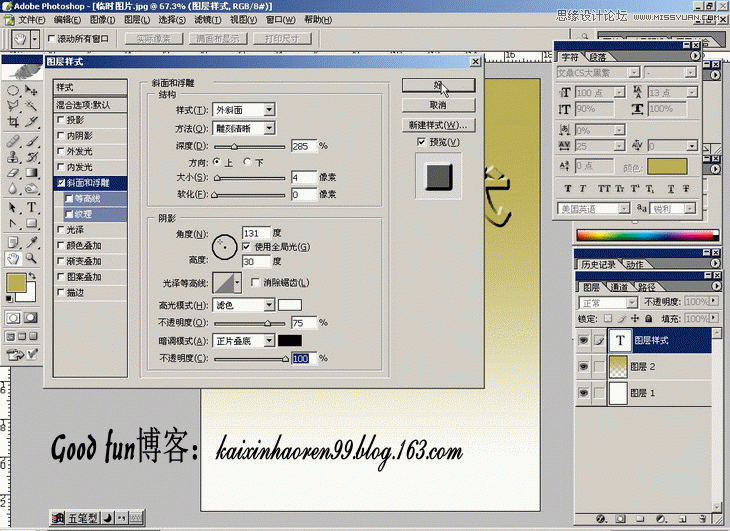The image size is (730, 531).
Task: Open 样式 style dropdown (外斜面)
Action: coord(269,110)
